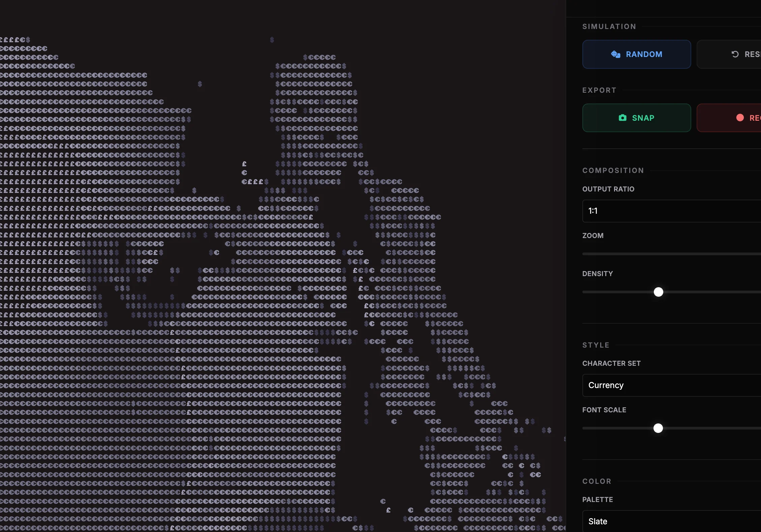Click the Font Scale slider handle
Viewport: 761px width, 532px height.
[658, 428]
